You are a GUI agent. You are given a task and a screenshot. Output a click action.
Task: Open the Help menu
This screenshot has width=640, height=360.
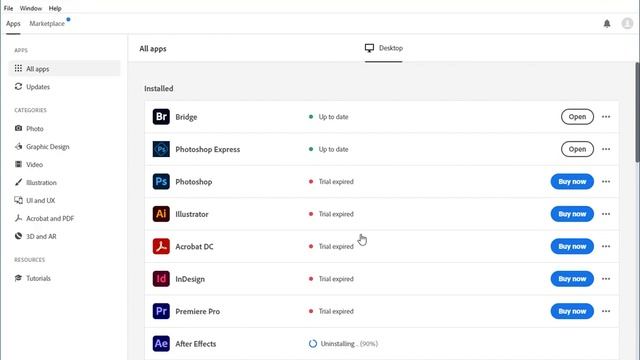click(55, 8)
